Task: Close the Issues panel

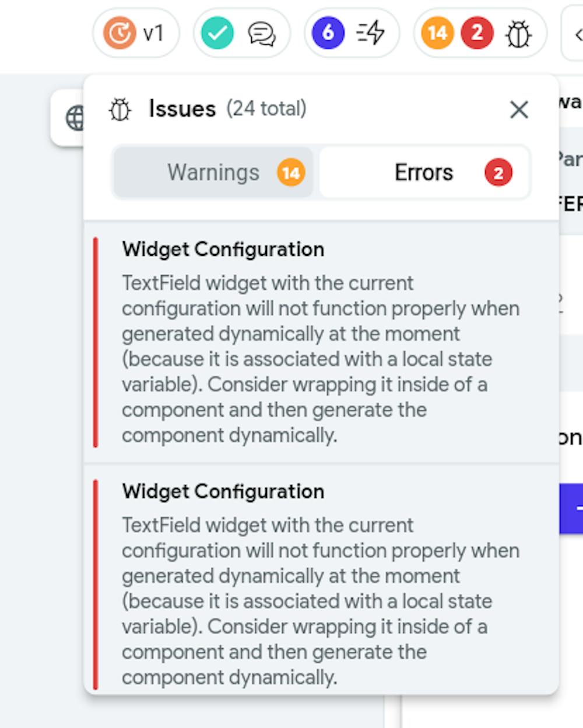Action: 519,110
